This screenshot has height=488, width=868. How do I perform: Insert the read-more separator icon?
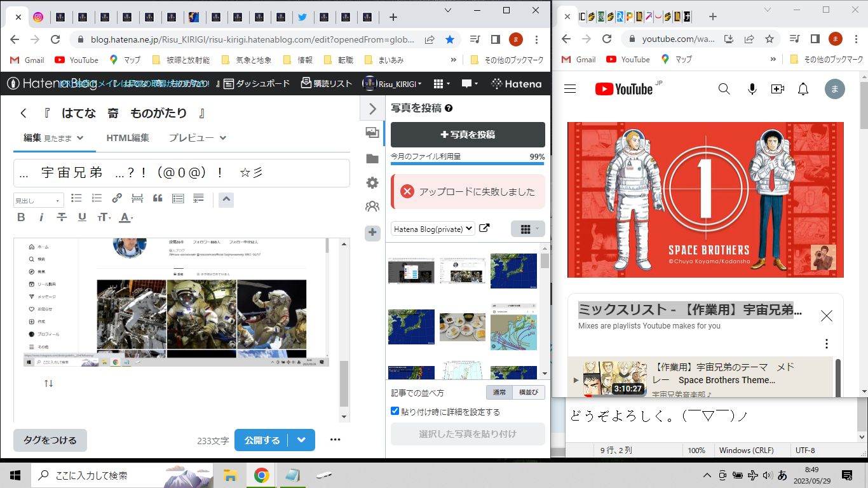click(137, 198)
